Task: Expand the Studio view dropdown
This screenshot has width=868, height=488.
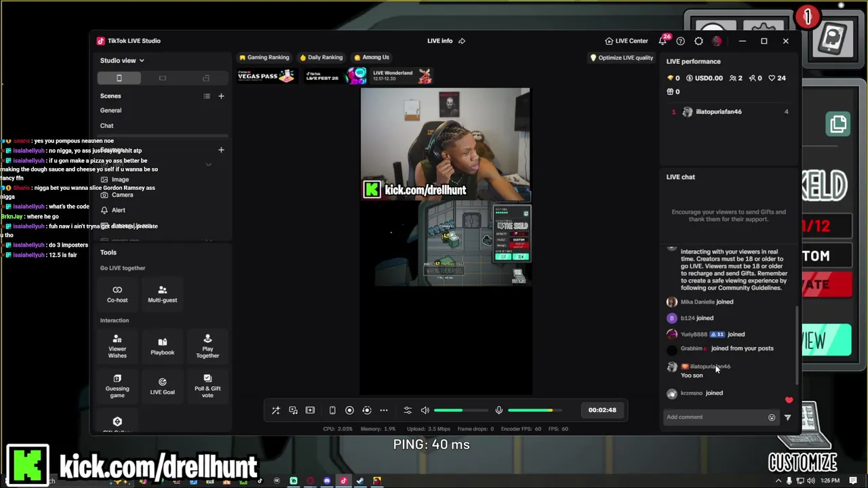Action: coord(122,60)
